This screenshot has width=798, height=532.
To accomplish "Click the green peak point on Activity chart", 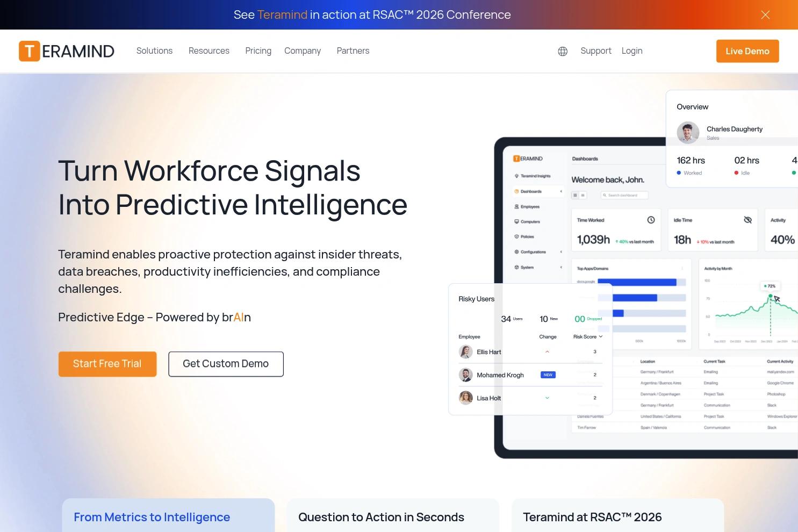I will point(771,296).
